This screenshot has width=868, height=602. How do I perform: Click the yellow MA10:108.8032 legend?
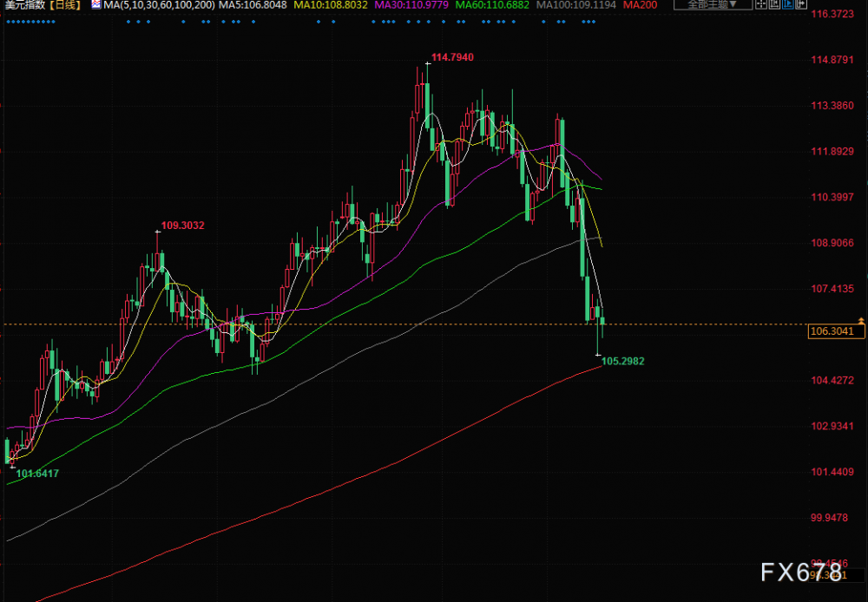(x=330, y=5)
